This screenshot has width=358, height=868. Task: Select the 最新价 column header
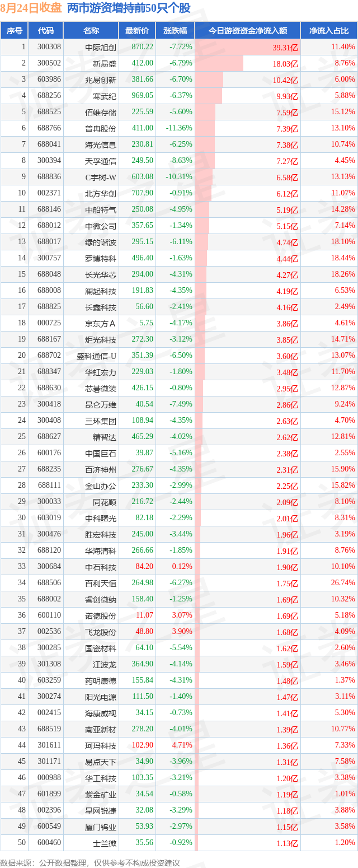click(x=137, y=31)
